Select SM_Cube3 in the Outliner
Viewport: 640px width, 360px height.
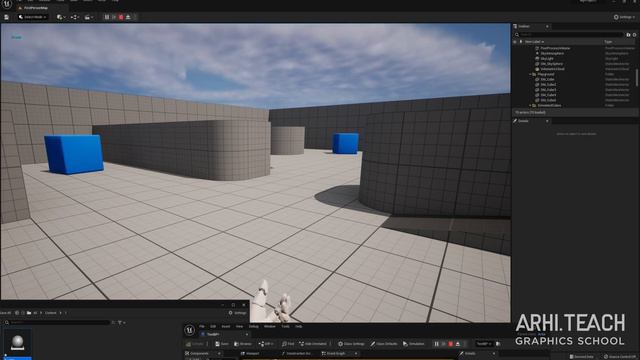[548, 90]
